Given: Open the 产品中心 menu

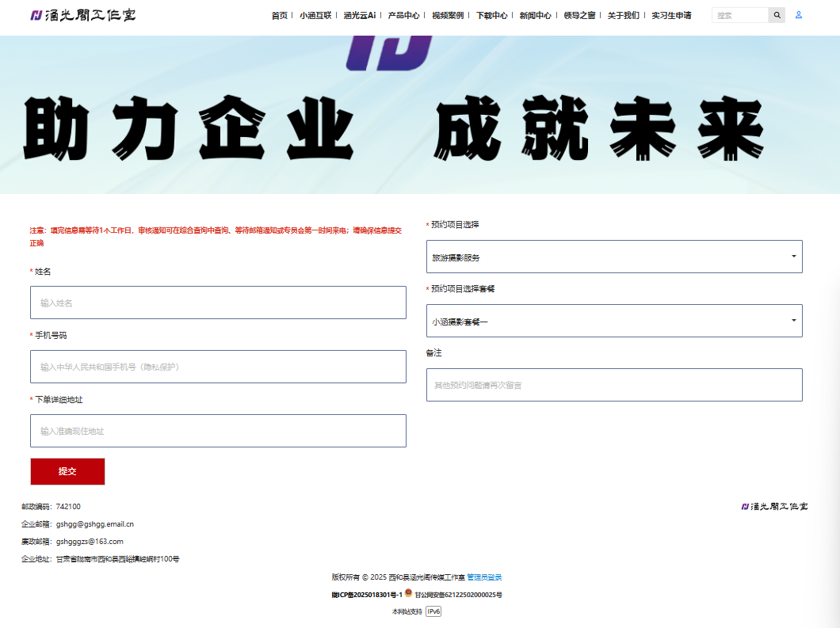Looking at the screenshot, I should click(x=404, y=14).
